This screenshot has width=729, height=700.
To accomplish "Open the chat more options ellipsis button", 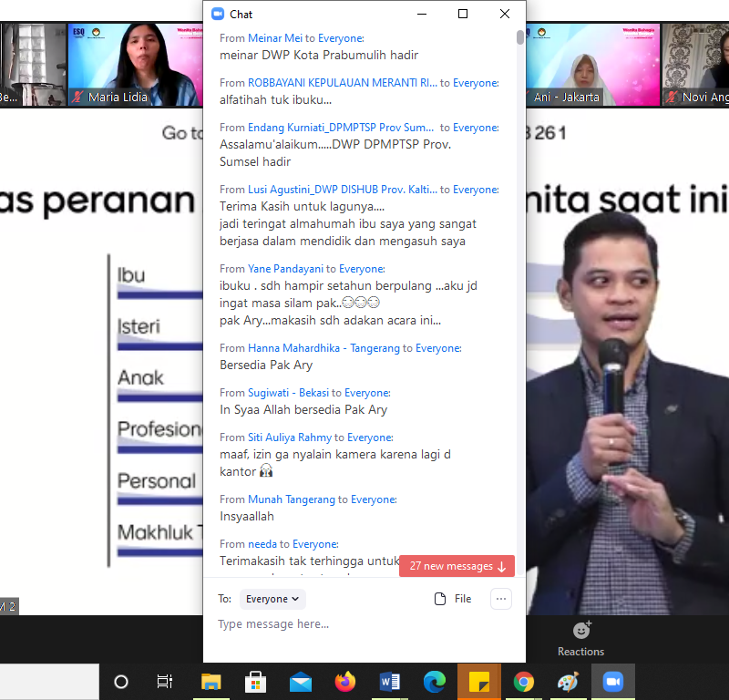I will tap(501, 599).
